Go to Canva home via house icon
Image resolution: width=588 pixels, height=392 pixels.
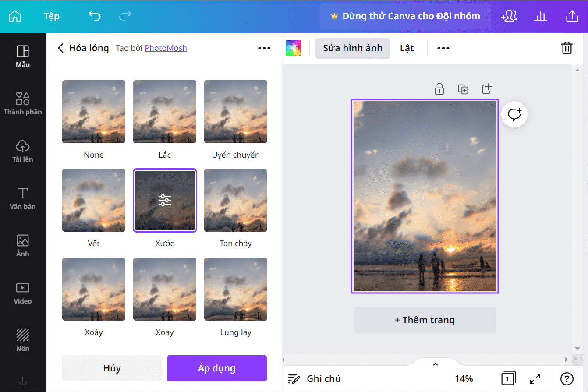[15, 16]
